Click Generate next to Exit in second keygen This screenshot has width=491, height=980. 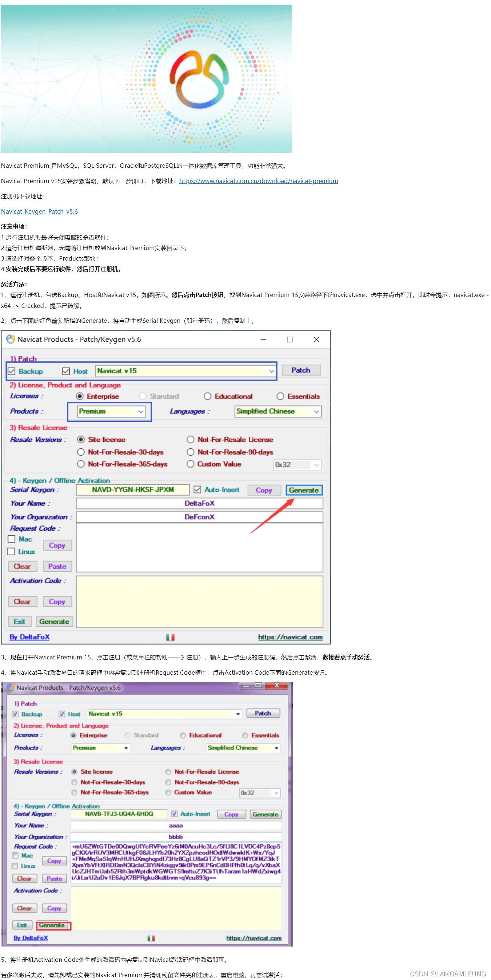[x=52, y=925]
